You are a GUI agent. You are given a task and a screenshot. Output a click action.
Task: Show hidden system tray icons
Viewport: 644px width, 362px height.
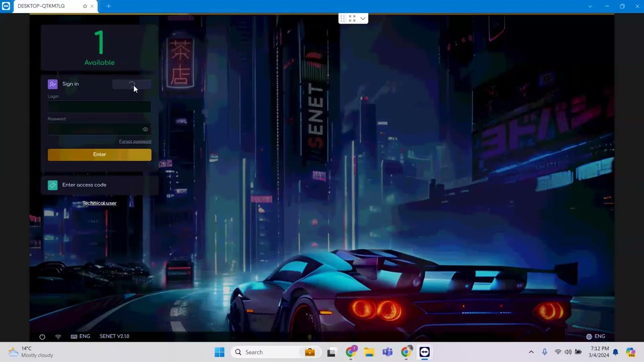click(x=531, y=352)
